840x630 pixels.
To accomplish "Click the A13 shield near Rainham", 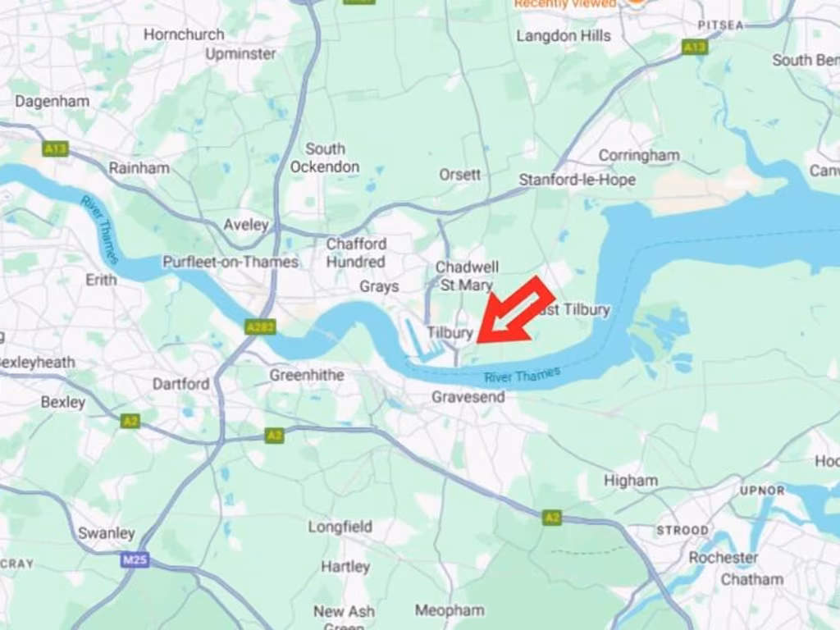I will 56,148.
